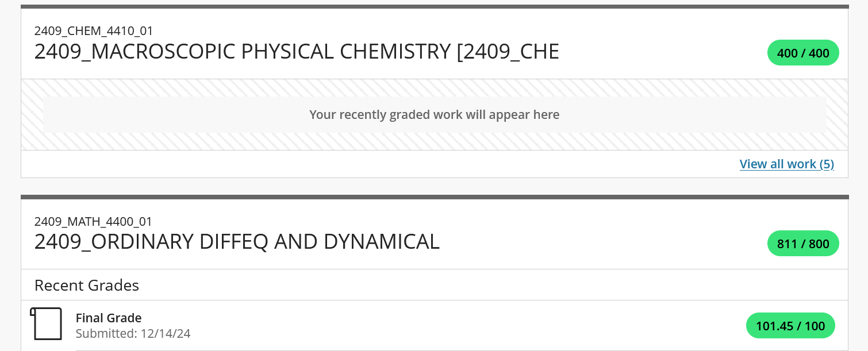Click the blank footer area left of View all work
Screen dimensions: 868x351
pyautogui.click(x=345, y=164)
